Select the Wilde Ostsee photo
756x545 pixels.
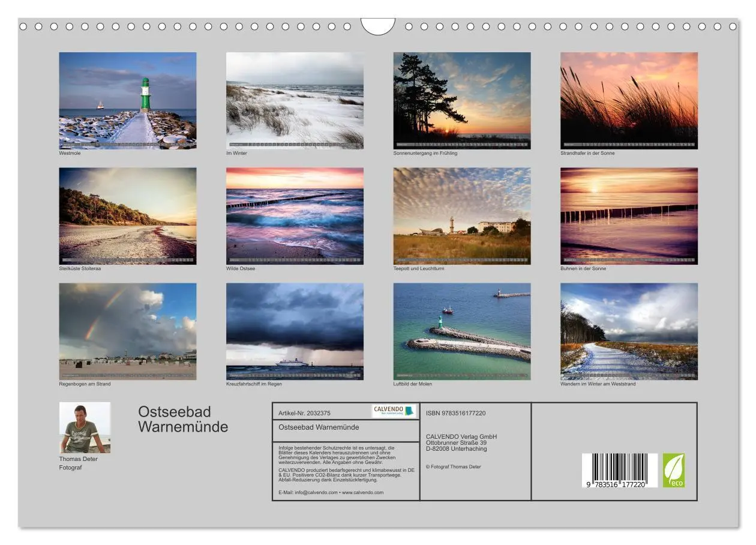295,216
